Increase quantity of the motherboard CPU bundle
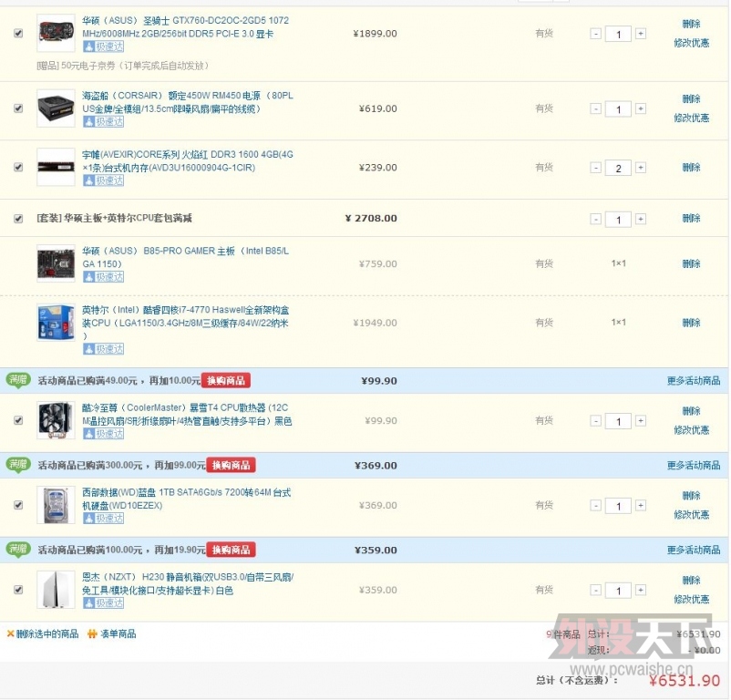Screen dimensions: 731x700 click(x=641, y=219)
